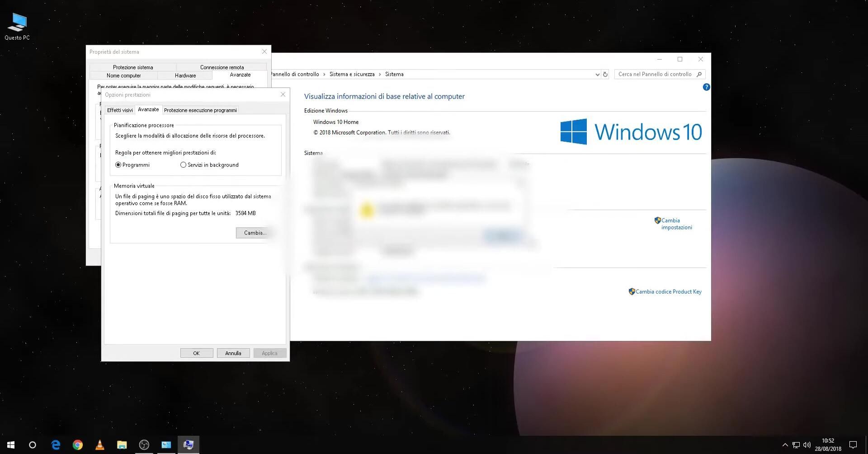Open the volume tray icon
This screenshot has width=868, height=454.
coord(807,445)
